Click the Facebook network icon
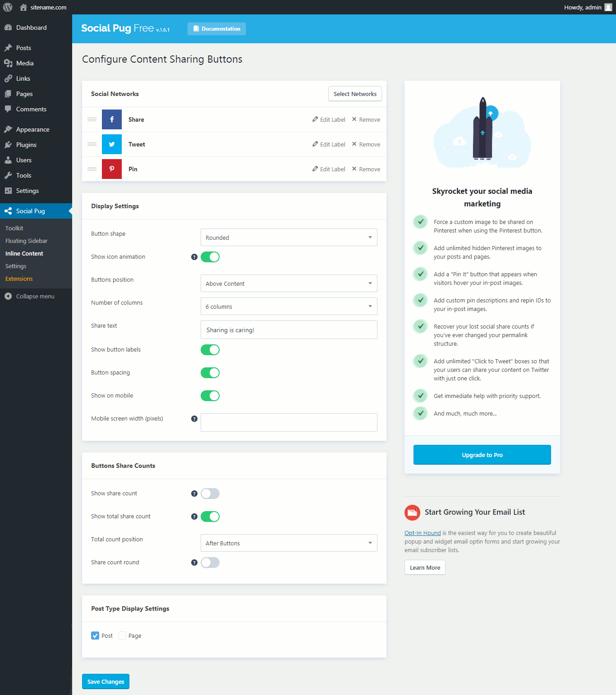The height and width of the screenshot is (695, 616). coord(112,119)
